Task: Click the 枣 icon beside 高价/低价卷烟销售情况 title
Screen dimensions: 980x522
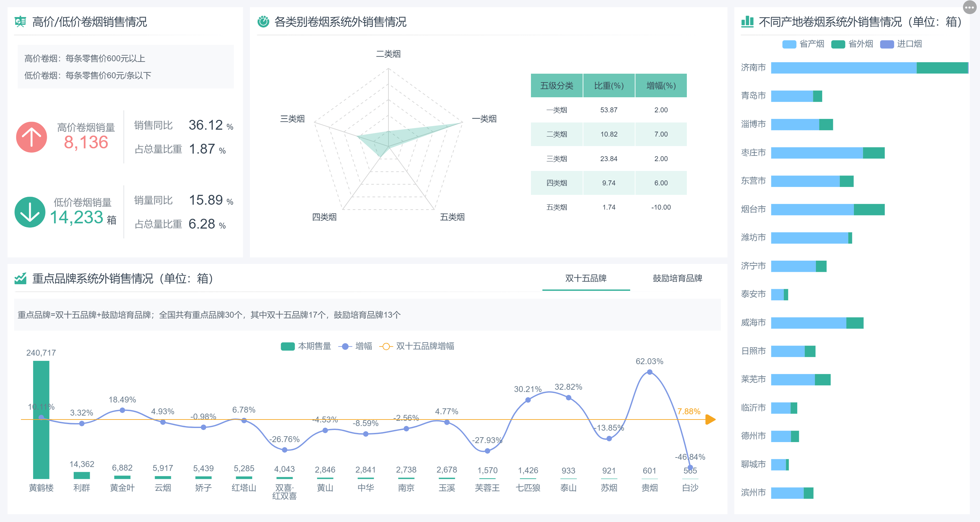Action: 20,22
